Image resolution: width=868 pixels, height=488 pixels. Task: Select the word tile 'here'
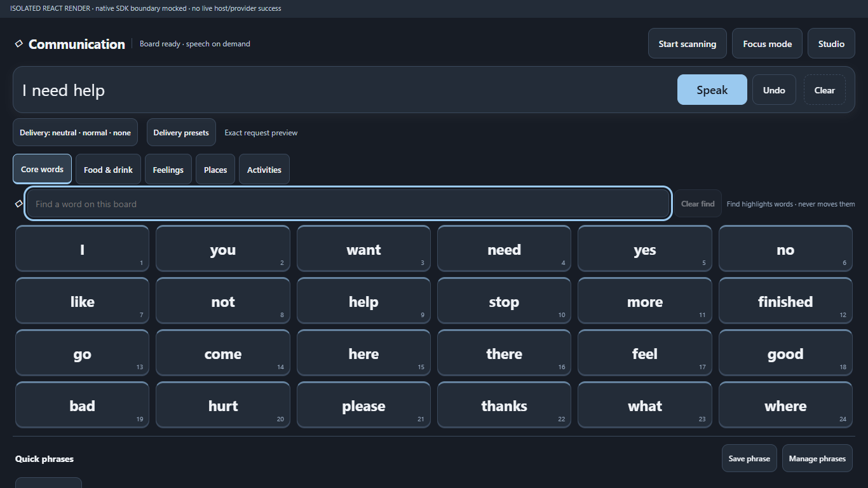point(363,353)
